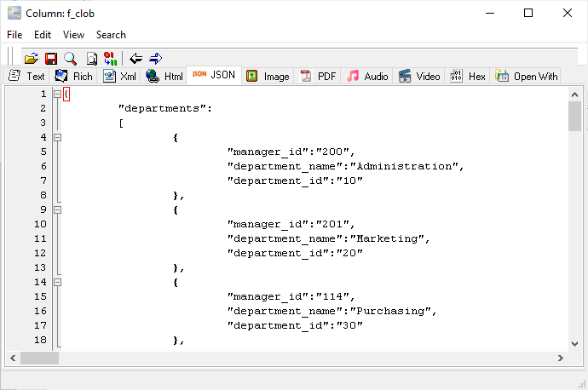This screenshot has height=390, width=588.
Task: Maximize the Column: f_clob window
Action: click(528, 13)
